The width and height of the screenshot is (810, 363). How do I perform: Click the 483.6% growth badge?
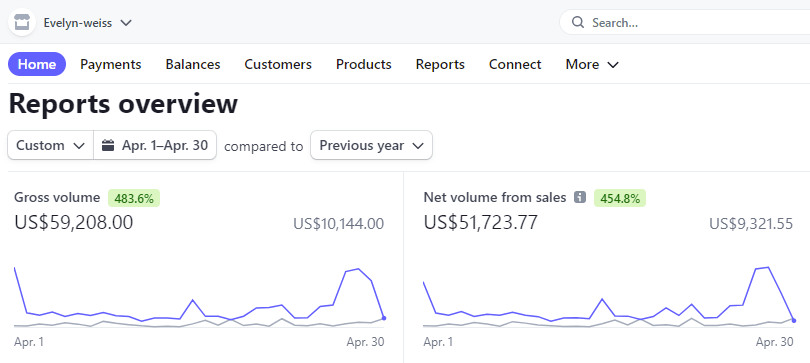coord(134,198)
